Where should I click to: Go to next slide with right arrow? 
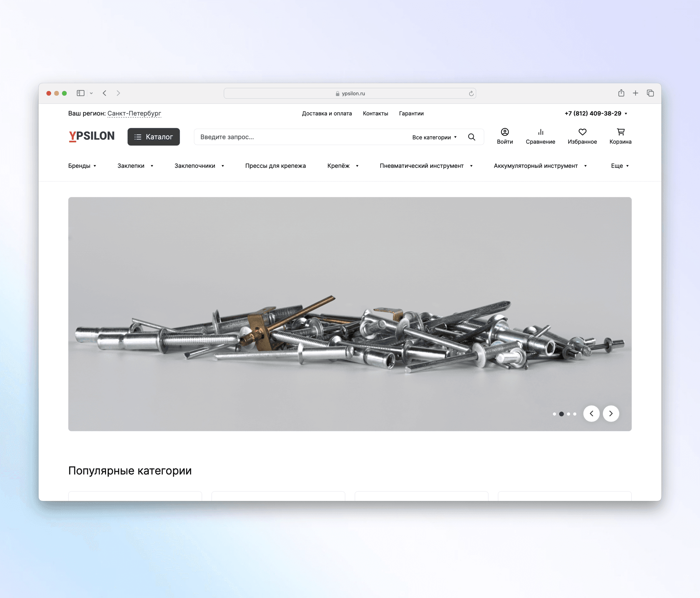[x=610, y=413]
